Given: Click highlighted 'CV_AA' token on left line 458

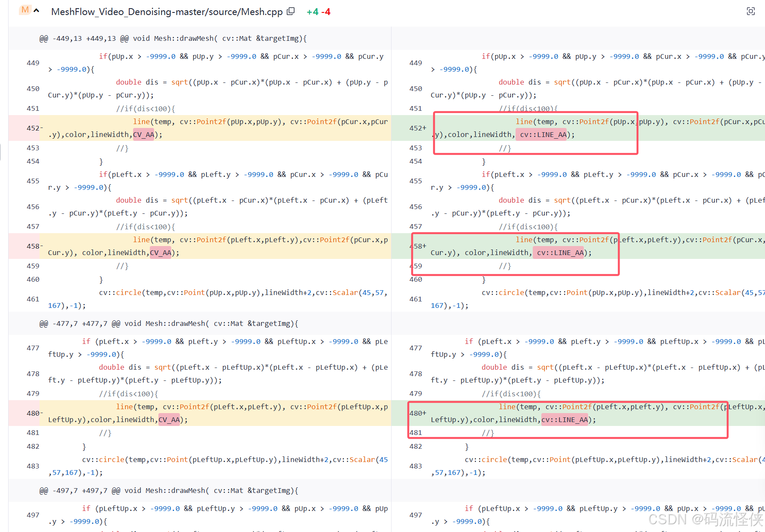Looking at the screenshot, I should click(x=161, y=252).
